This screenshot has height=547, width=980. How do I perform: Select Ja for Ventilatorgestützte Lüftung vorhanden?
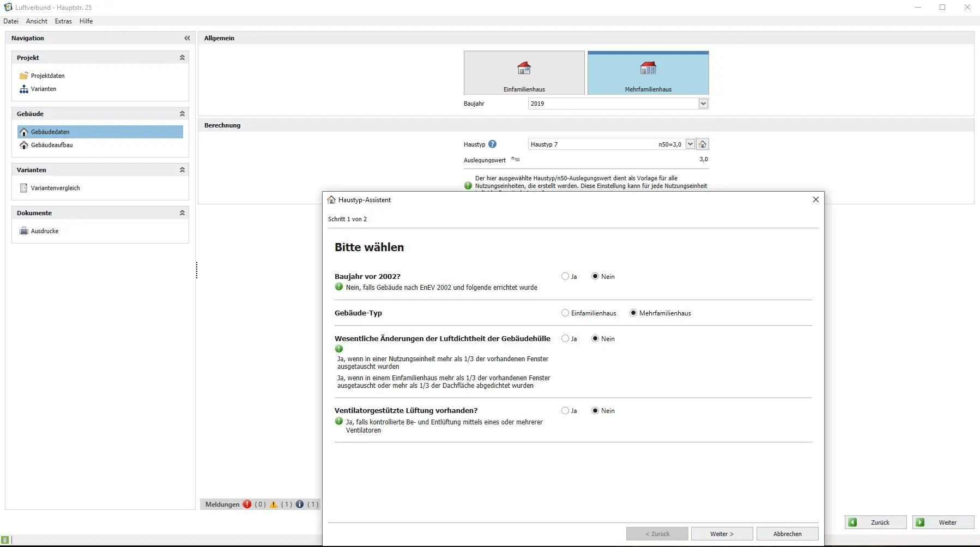coord(565,411)
